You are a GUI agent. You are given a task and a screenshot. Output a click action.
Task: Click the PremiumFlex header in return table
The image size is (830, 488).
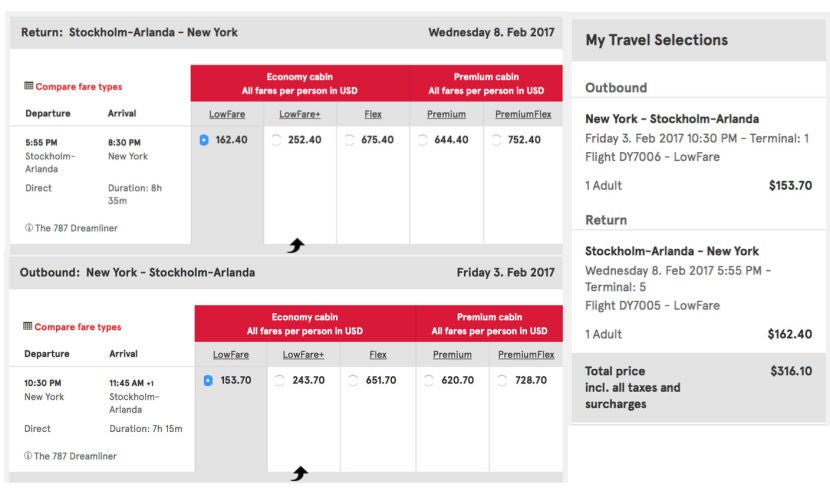coord(523,114)
